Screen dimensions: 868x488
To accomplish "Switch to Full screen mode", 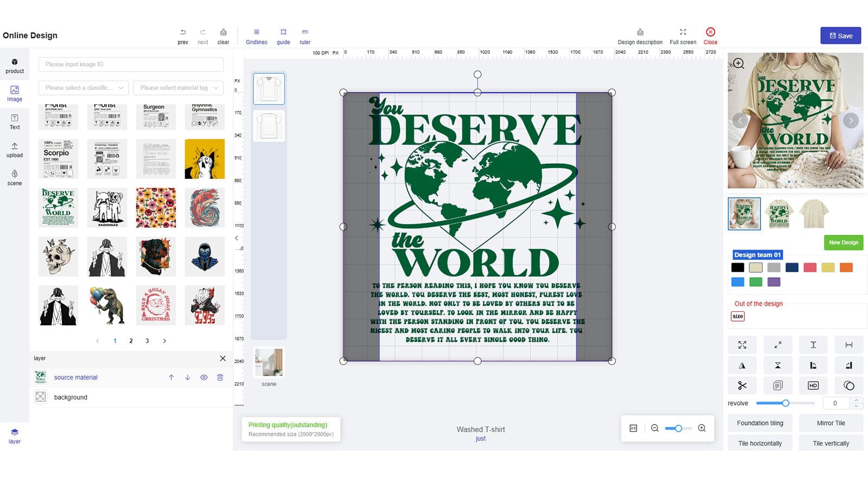I will pos(683,36).
